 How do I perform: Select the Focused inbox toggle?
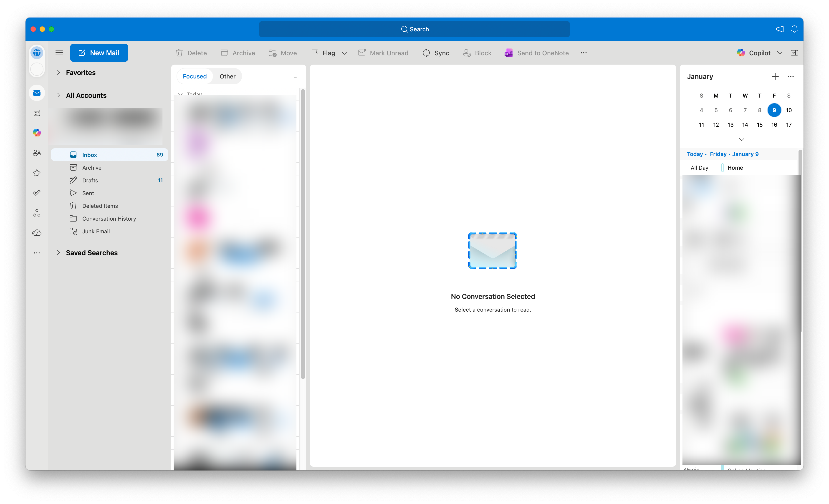click(195, 76)
